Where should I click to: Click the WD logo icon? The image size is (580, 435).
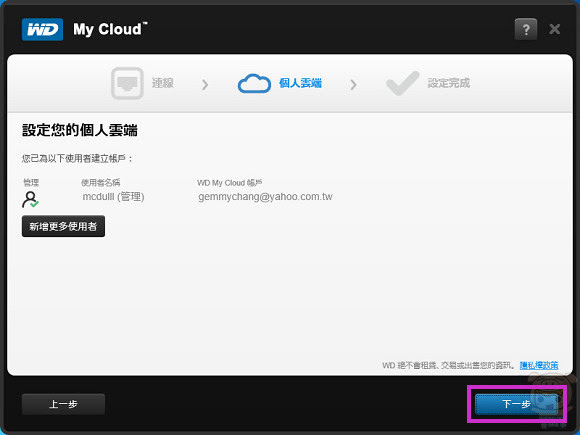coord(42,29)
